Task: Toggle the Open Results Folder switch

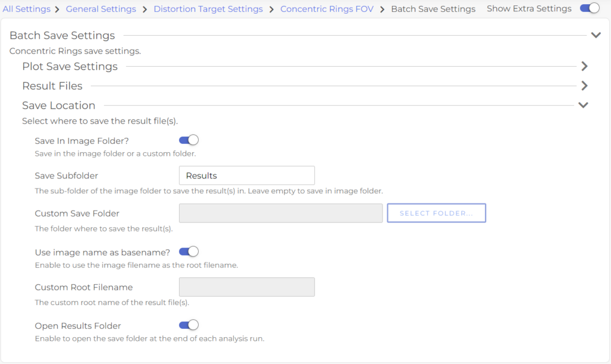Action: click(189, 325)
